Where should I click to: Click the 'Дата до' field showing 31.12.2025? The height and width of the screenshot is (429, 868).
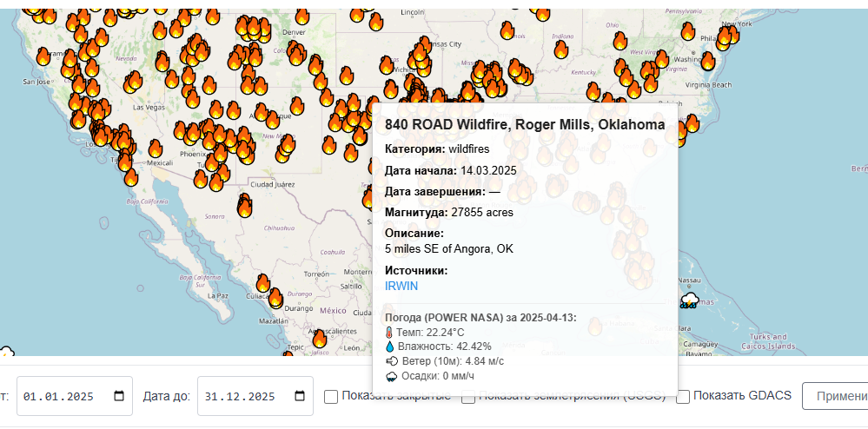(245, 396)
